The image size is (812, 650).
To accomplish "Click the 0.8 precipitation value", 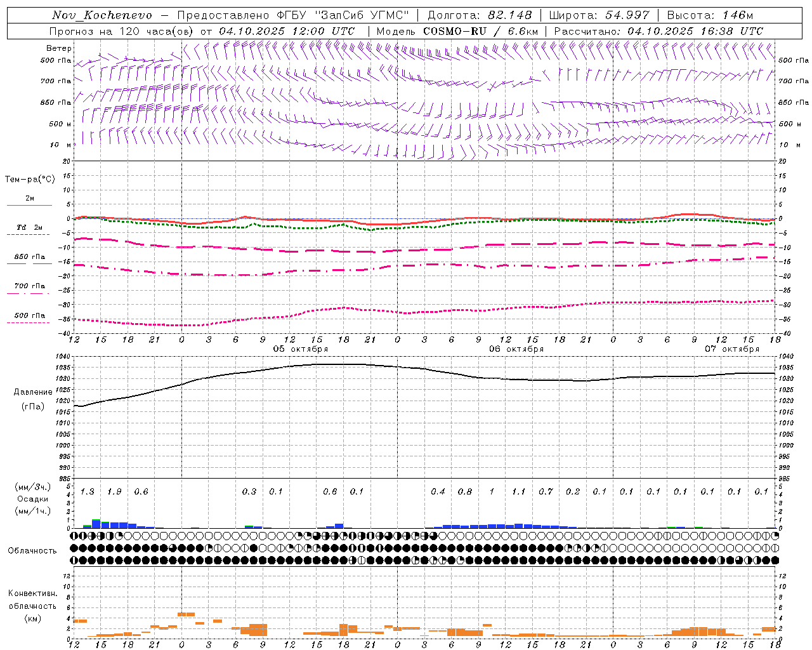I will [465, 492].
